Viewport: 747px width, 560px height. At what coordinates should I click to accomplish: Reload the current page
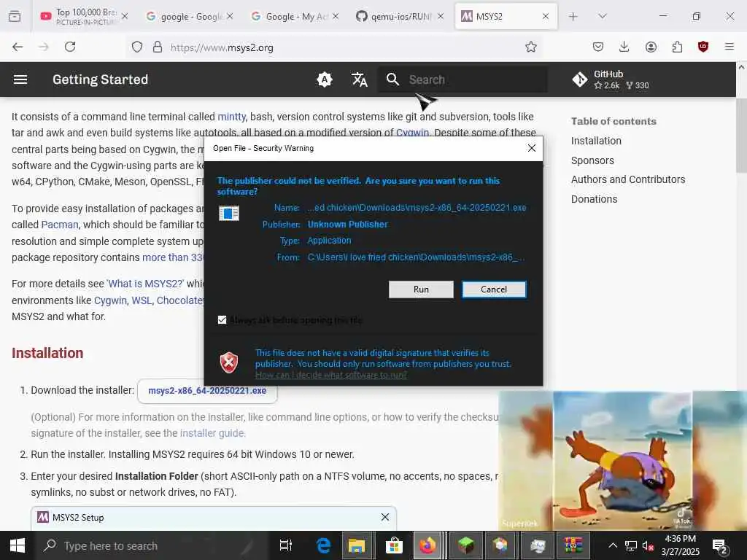pyautogui.click(x=70, y=47)
